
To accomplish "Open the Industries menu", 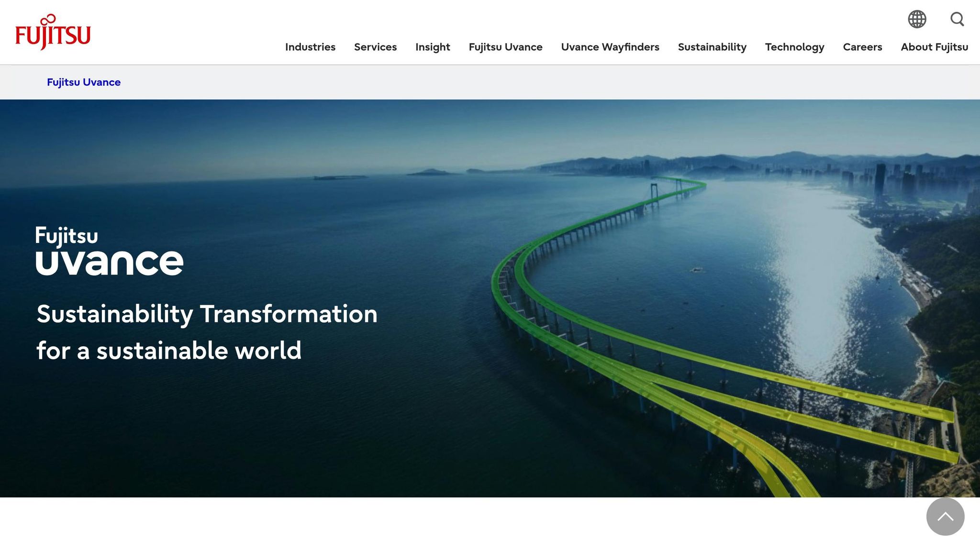I will pos(310,47).
